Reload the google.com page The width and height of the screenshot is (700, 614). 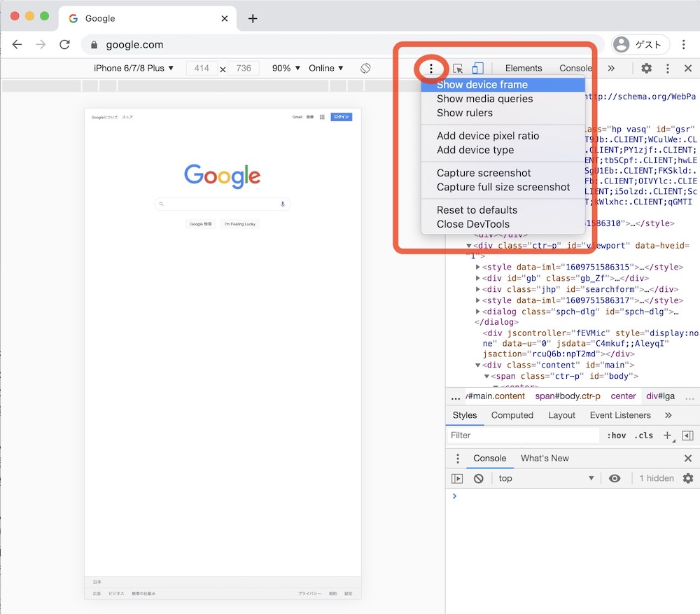(64, 44)
